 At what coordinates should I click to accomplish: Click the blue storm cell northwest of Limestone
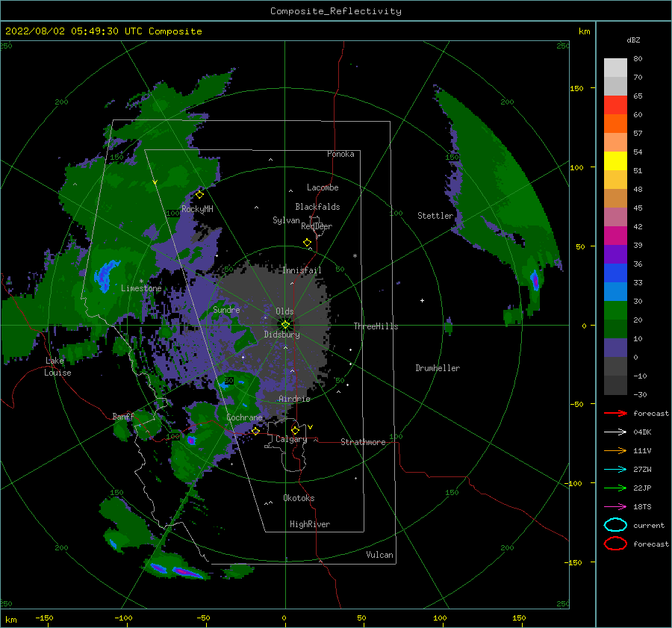[x=105, y=276]
